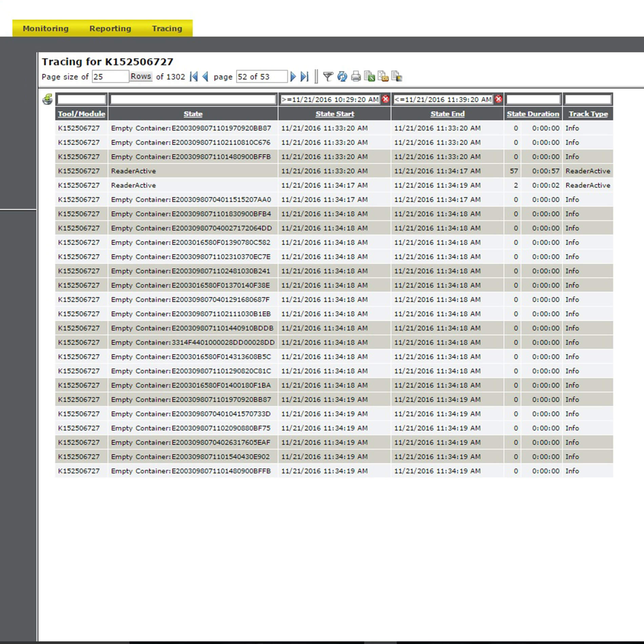Go to the previous page arrow
644x644 pixels.
pyautogui.click(x=205, y=77)
